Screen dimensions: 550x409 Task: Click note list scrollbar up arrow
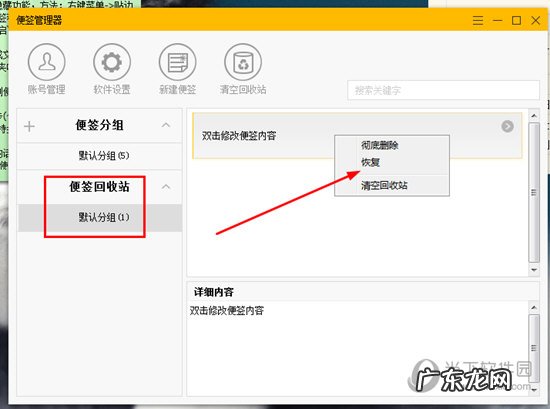click(534, 115)
